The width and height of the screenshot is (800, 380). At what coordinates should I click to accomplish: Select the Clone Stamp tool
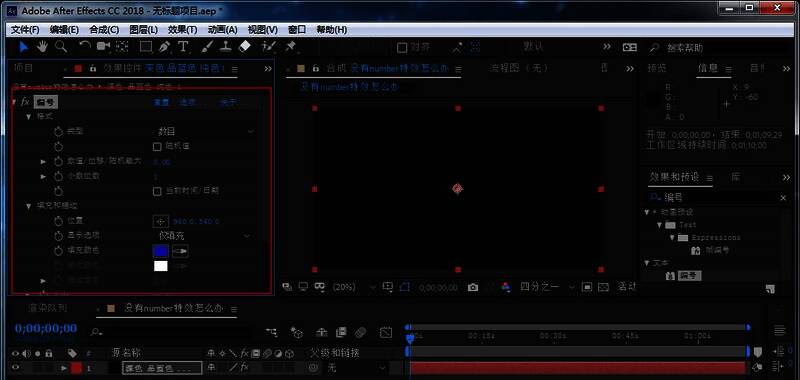tap(226, 47)
